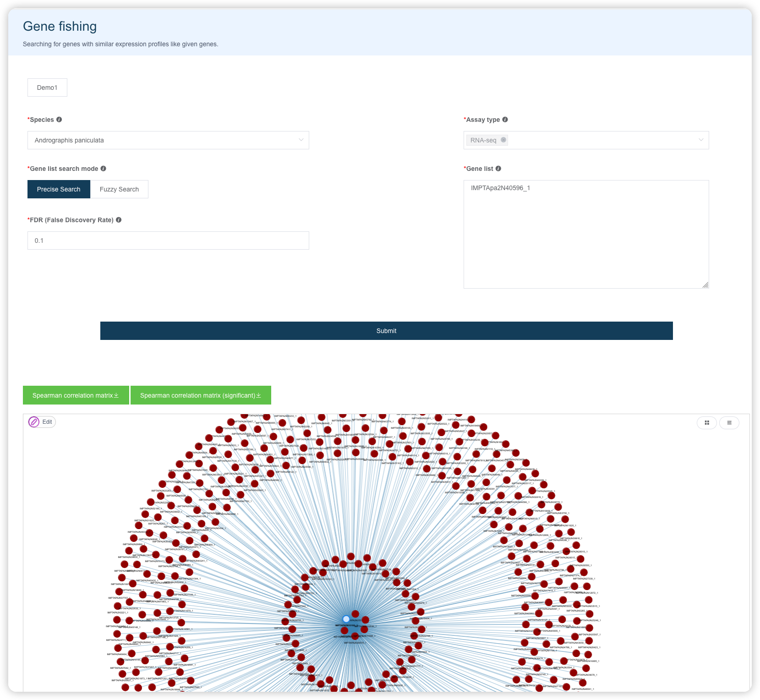Submit the gene fishing query
The width and height of the screenshot is (760, 700).
(387, 331)
